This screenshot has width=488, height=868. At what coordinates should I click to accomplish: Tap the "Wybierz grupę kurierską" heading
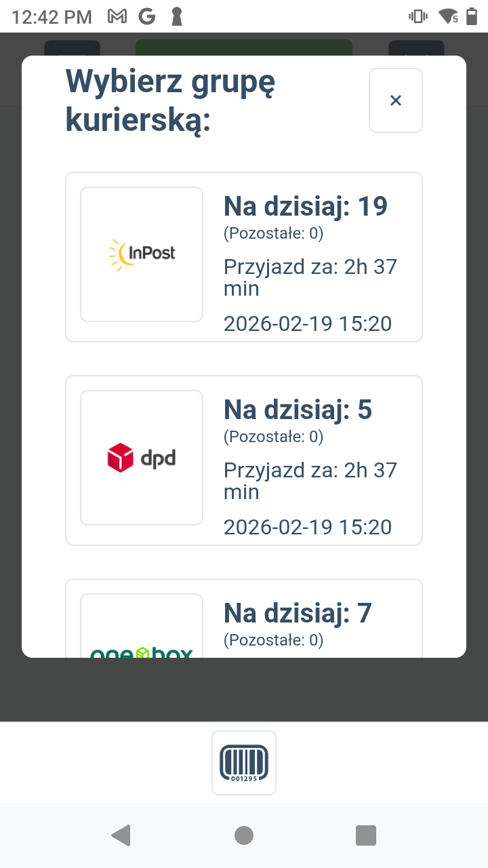click(170, 102)
